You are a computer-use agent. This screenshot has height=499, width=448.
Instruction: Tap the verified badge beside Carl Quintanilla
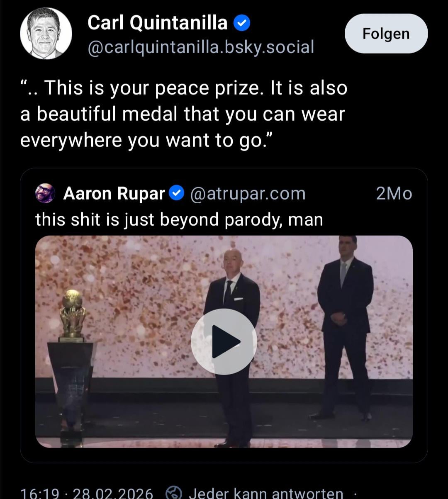click(242, 24)
